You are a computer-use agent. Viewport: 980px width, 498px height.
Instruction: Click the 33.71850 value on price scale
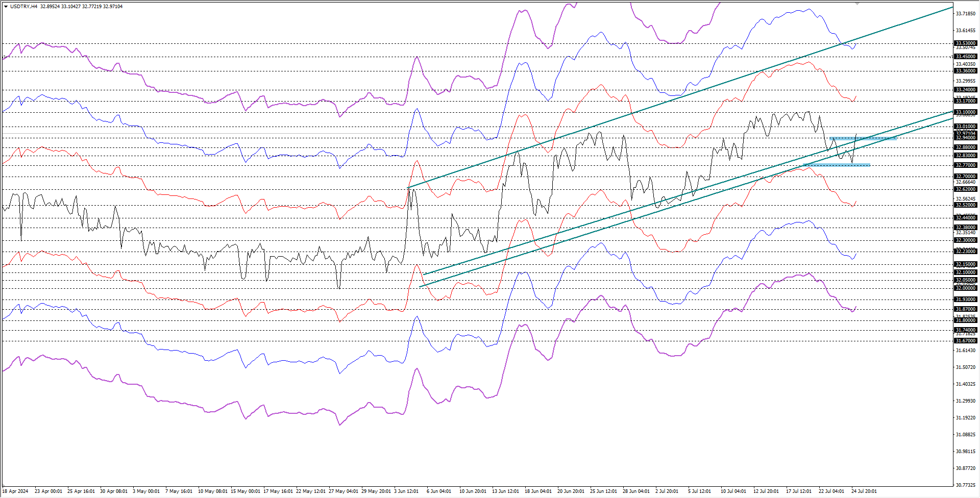[966, 14]
